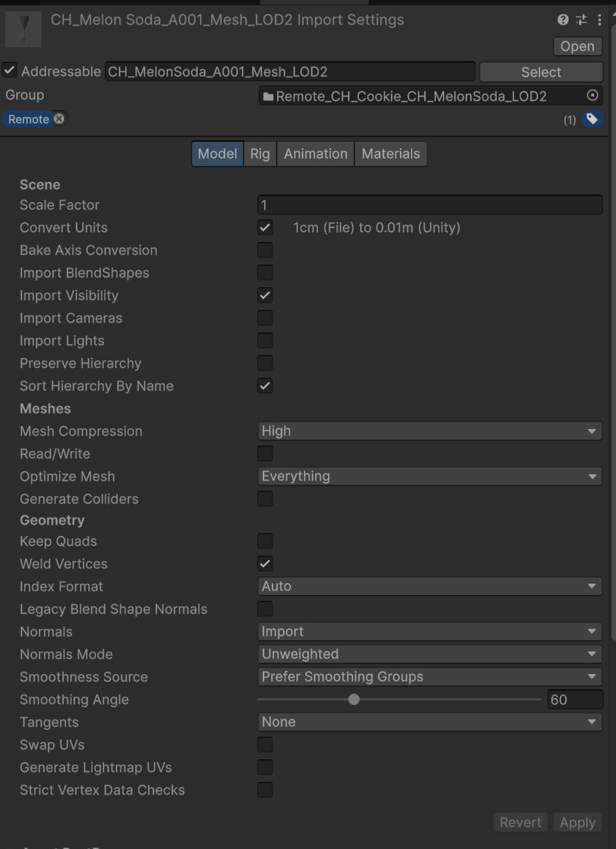Open the Normals Mode dropdown
The height and width of the screenshot is (849, 616).
[x=430, y=654]
